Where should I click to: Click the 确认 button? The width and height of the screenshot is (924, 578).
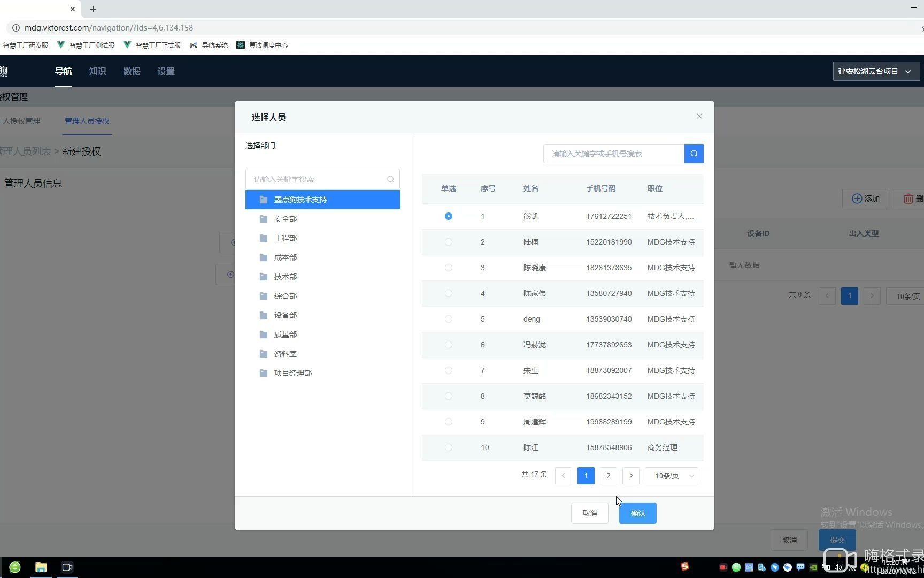click(x=638, y=513)
